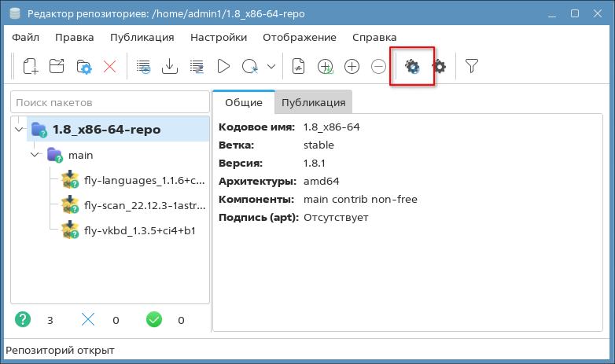Switch to the Публикация tab
The image size is (615, 364).
click(313, 102)
